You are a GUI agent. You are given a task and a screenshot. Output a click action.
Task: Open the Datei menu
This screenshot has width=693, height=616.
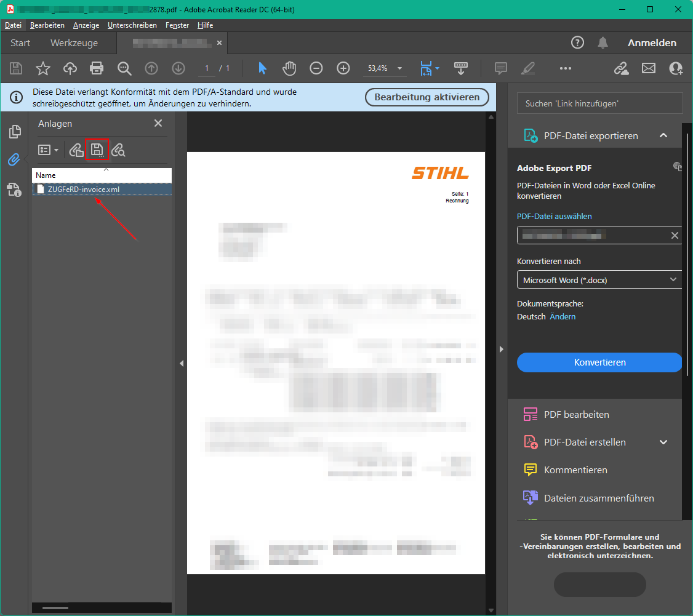(13, 25)
